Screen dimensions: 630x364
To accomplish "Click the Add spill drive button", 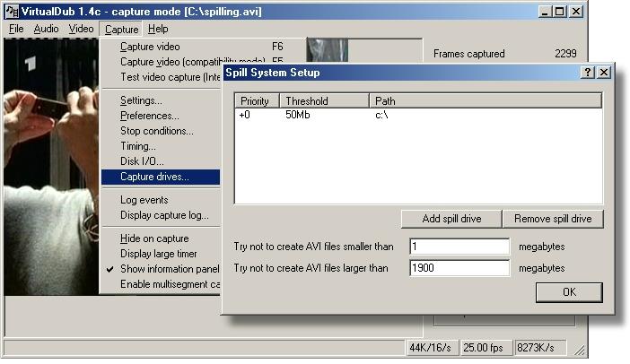I will [x=451, y=219].
